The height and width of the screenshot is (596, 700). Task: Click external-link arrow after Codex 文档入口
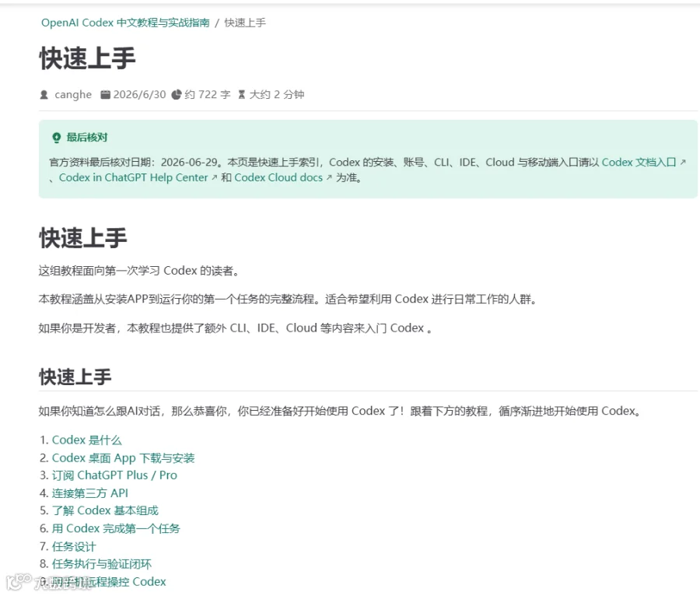point(683,162)
